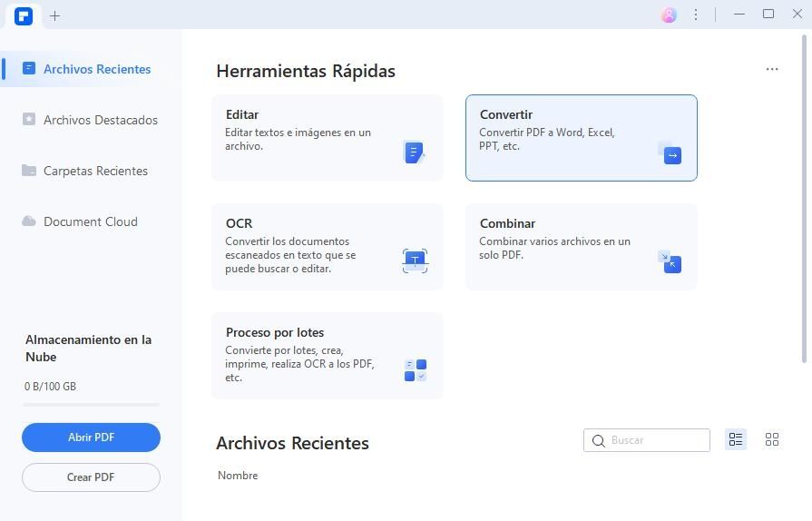Click the Crear PDF button
The width and height of the screenshot is (812, 521).
click(x=91, y=477)
